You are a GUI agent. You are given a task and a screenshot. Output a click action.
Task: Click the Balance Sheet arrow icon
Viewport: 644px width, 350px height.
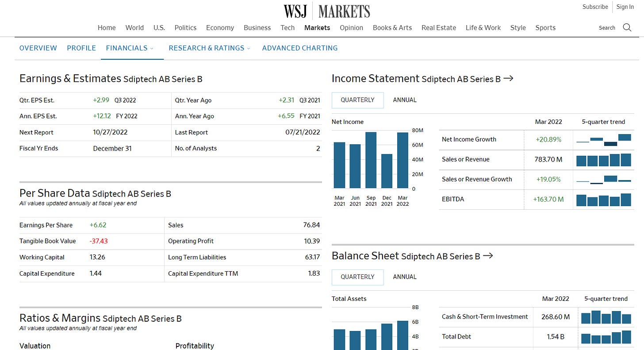(x=488, y=256)
